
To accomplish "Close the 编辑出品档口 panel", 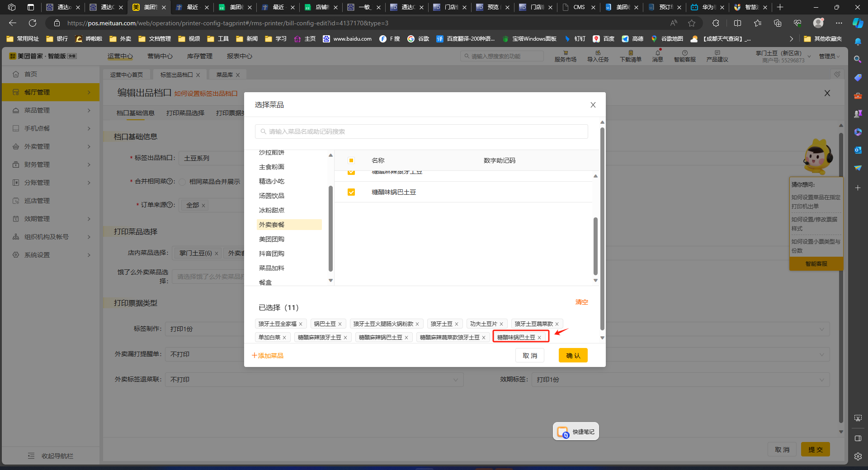I will click(x=827, y=93).
